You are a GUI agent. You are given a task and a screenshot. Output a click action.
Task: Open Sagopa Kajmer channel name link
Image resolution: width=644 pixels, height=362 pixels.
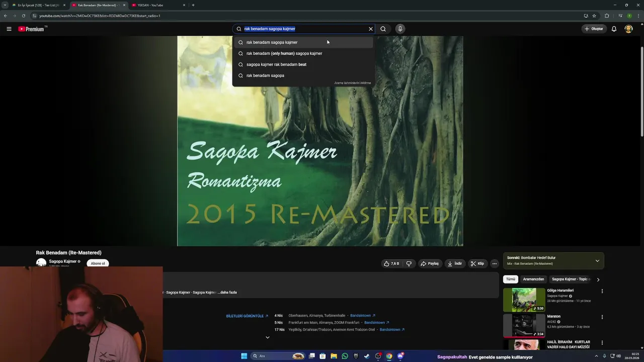tap(63, 261)
